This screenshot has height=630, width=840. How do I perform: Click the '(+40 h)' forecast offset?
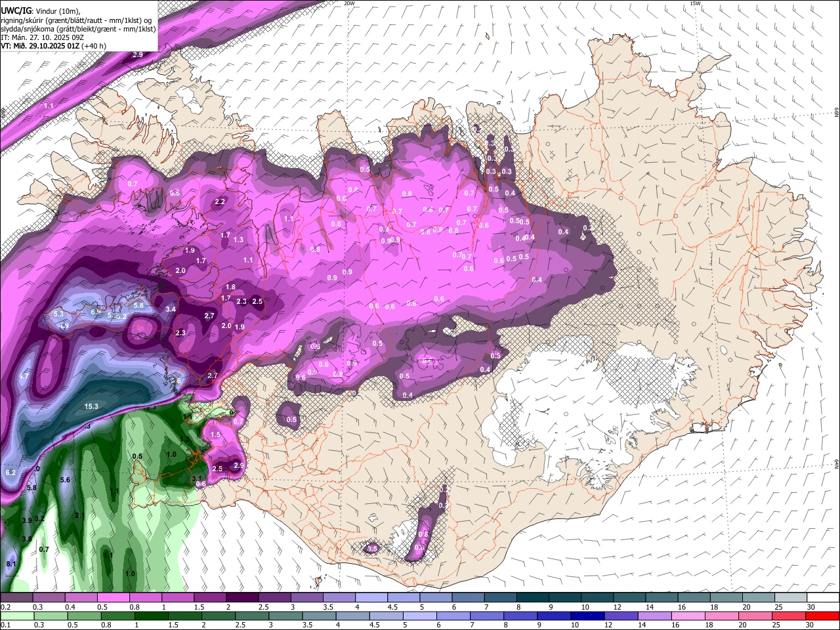tap(94, 46)
